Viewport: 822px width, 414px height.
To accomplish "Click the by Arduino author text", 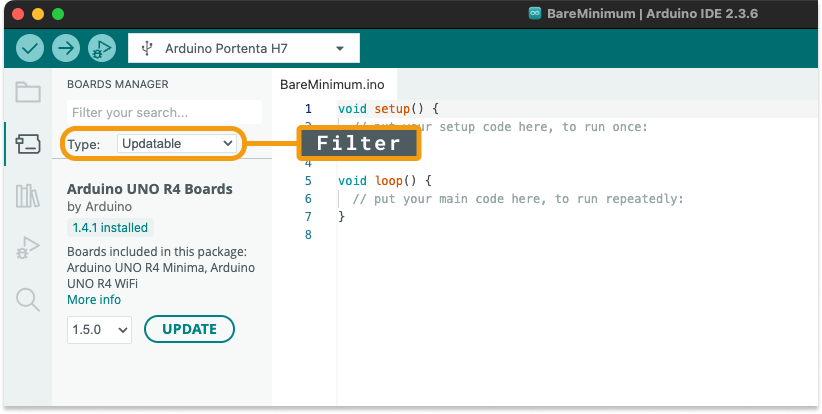I will [100, 206].
